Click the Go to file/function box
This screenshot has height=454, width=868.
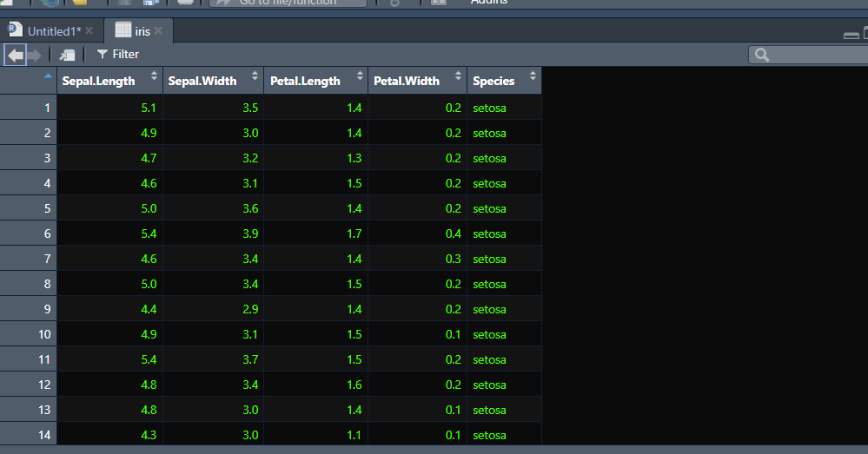tap(288, 3)
